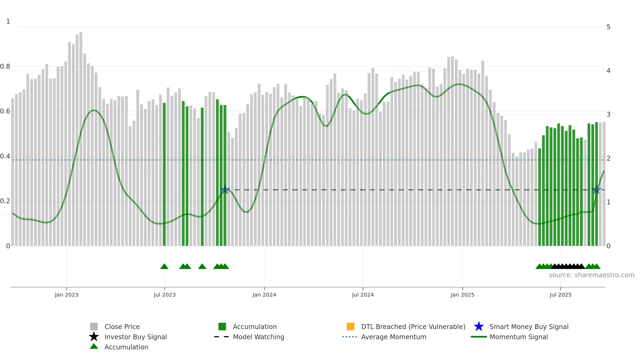Click the green Accumulation triangle legend icon
This screenshot has width=644, height=362.
(94, 346)
